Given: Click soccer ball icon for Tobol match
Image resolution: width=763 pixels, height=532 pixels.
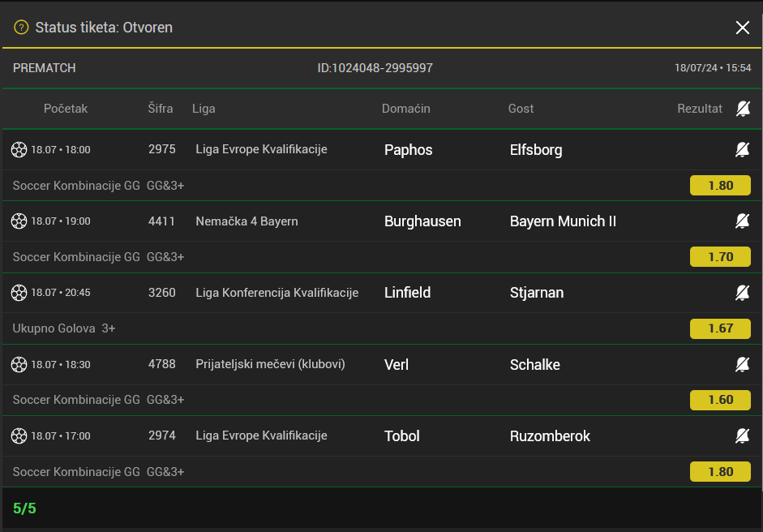Looking at the screenshot, I should (x=19, y=436).
